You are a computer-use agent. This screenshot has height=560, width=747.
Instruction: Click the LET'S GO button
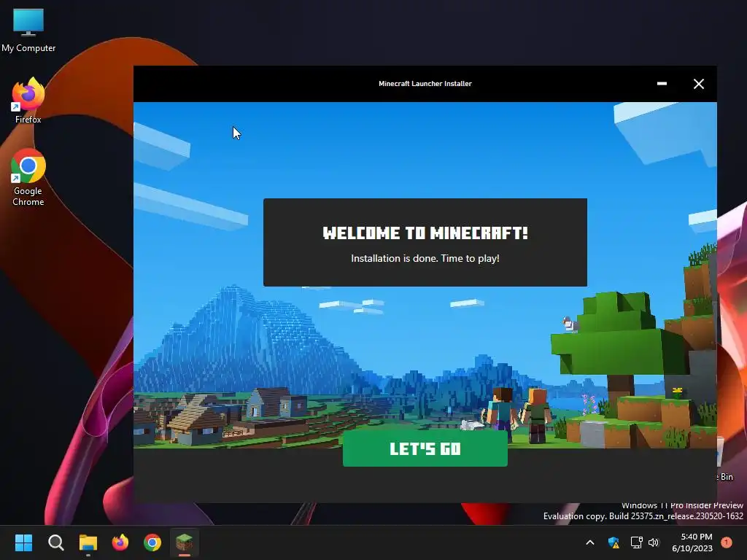coord(425,448)
